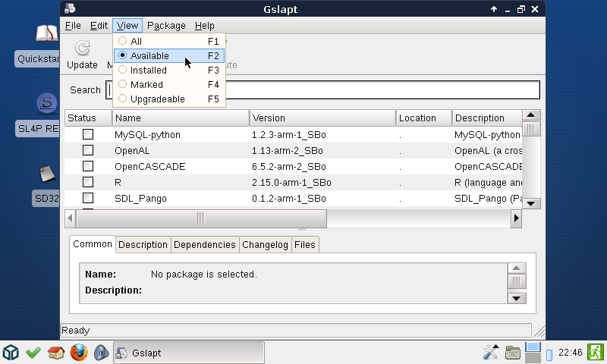This screenshot has height=364, width=607.
Task: Click version 2.15.0-arm-1_SBo cell
Action: pyautogui.click(x=291, y=182)
